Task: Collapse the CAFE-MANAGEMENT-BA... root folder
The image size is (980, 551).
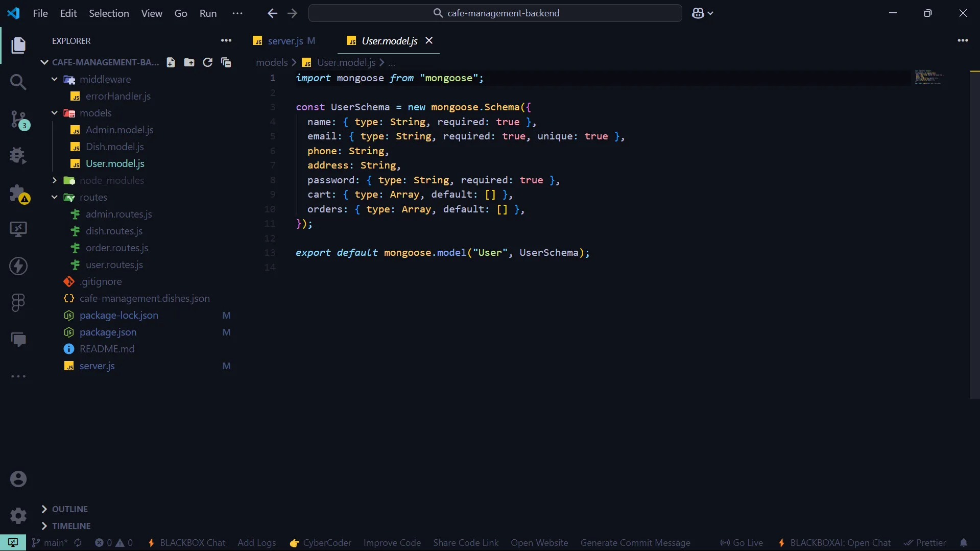Action: [x=44, y=62]
